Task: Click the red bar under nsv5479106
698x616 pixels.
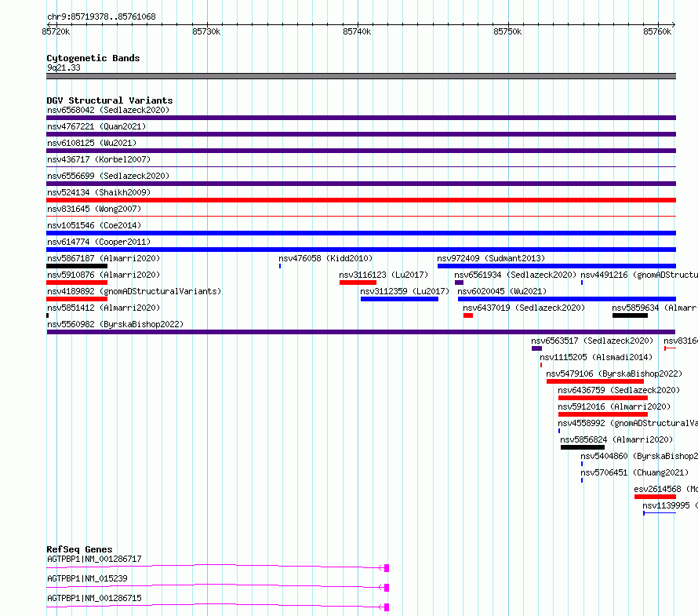Action: [595, 381]
